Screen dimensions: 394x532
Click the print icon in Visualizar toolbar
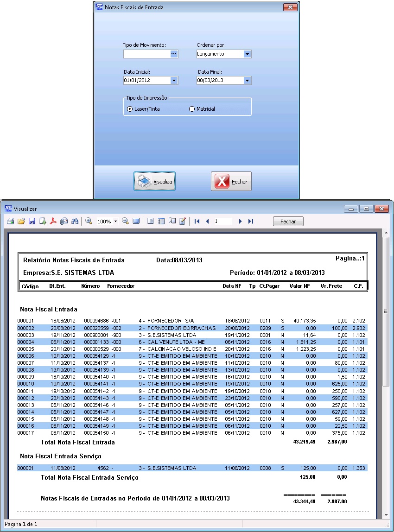pyautogui.click(x=10, y=222)
